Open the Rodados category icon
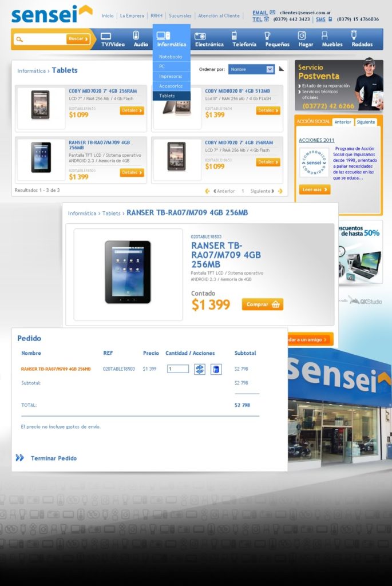This screenshot has width=392, height=586. pyautogui.click(x=354, y=35)
